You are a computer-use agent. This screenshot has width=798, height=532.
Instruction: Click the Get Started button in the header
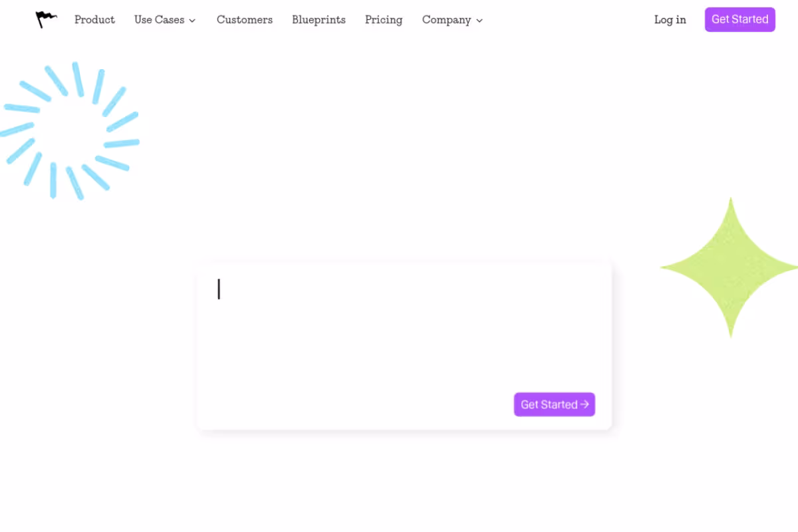click(740, 19)
